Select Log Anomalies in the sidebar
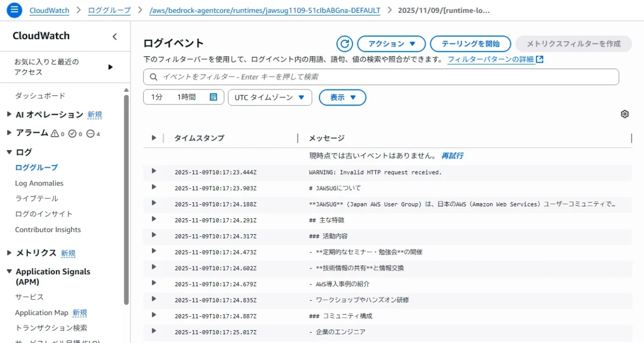This screenshot has height=343, width=644. (x=39, y=183)
